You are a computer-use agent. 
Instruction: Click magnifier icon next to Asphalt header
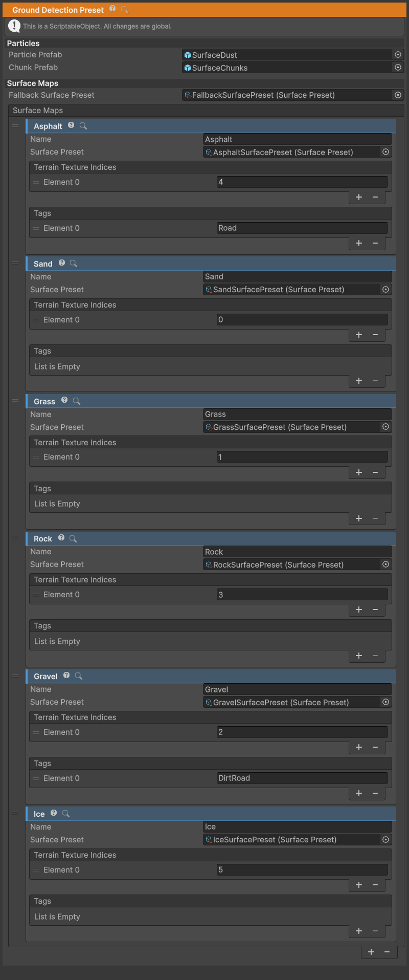pyautogui.click(x=83, y=126)
